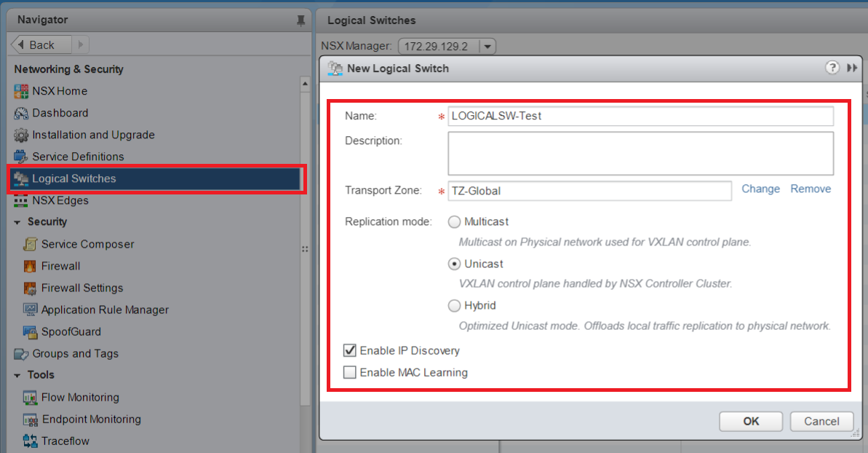Open SpoofGuard entry
The width and height of the screenshot is (868, 453).
coord(71,331)
